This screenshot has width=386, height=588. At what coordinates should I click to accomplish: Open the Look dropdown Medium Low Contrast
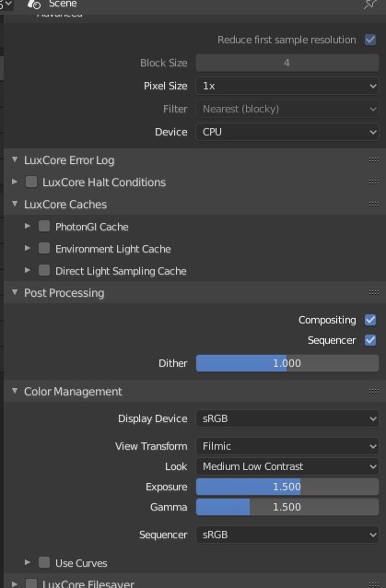click(287, 466)
